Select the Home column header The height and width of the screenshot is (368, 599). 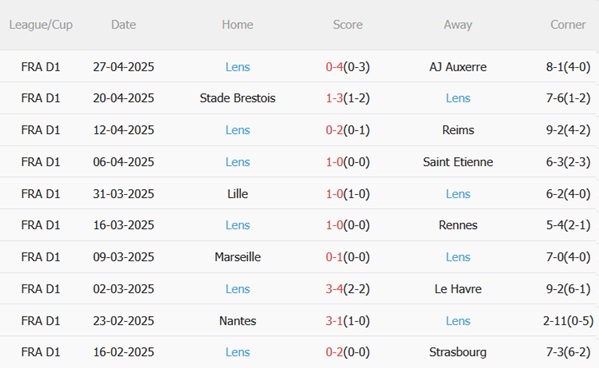[237, 25]
